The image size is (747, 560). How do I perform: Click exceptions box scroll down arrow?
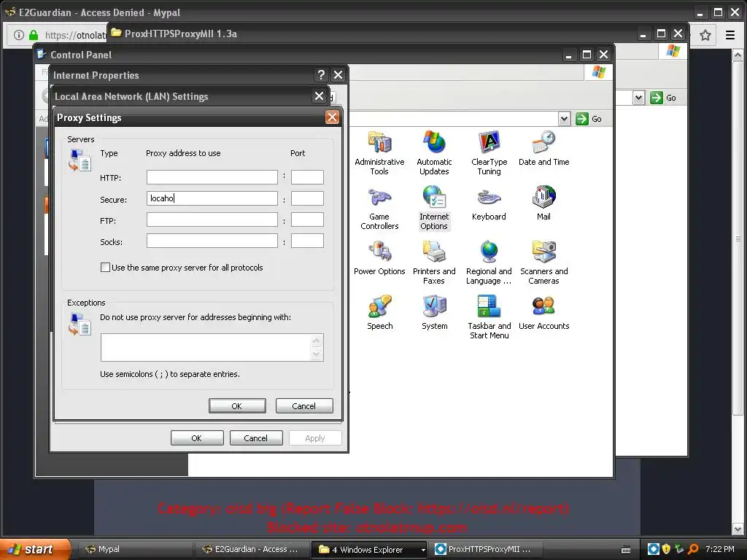click(x=317, y=354)
